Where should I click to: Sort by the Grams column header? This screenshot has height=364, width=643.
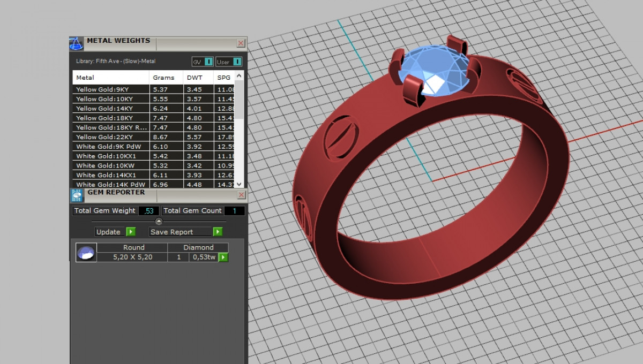pyautogui.click(x=163, y=78)
